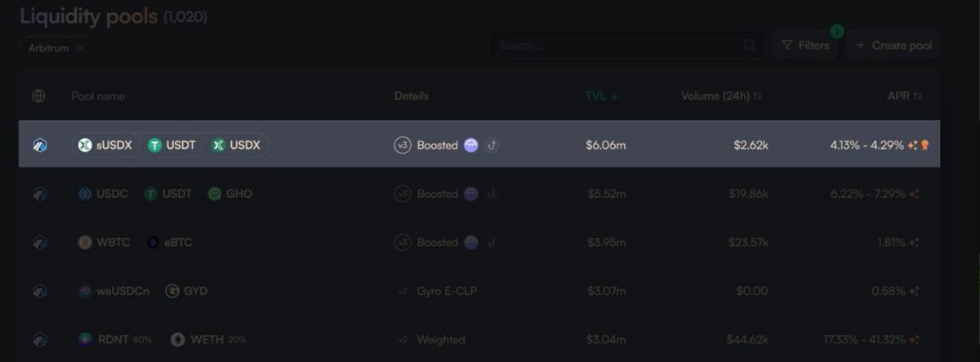Click the v3 version badge in highlighted row

click(402, 145)
